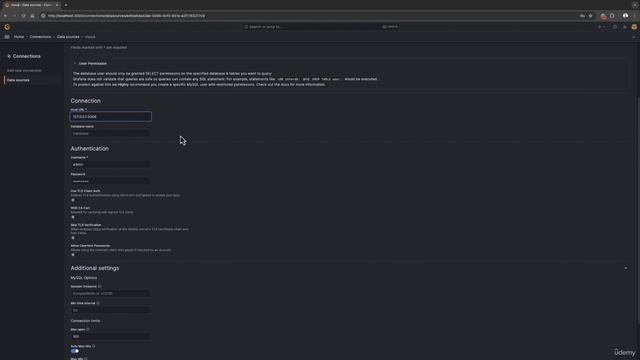The height and width of the screenshot is (360, 640).
Task: Go to Data sources breadcrumb
Action: tap(68, 37)
